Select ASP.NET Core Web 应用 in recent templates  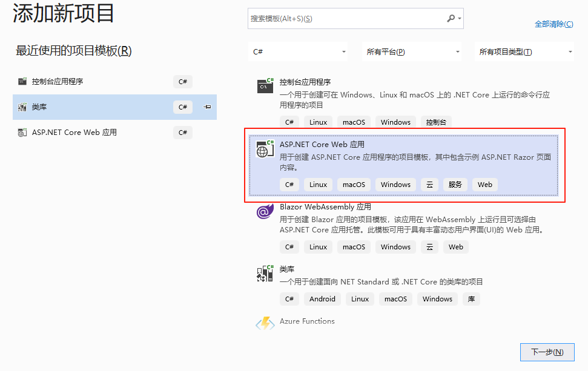[114, 133]
